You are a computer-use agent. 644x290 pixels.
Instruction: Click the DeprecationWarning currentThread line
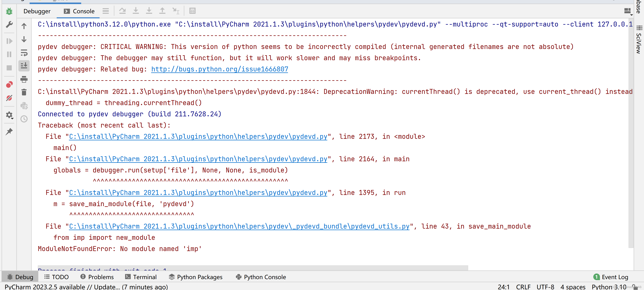pos(335,92)
